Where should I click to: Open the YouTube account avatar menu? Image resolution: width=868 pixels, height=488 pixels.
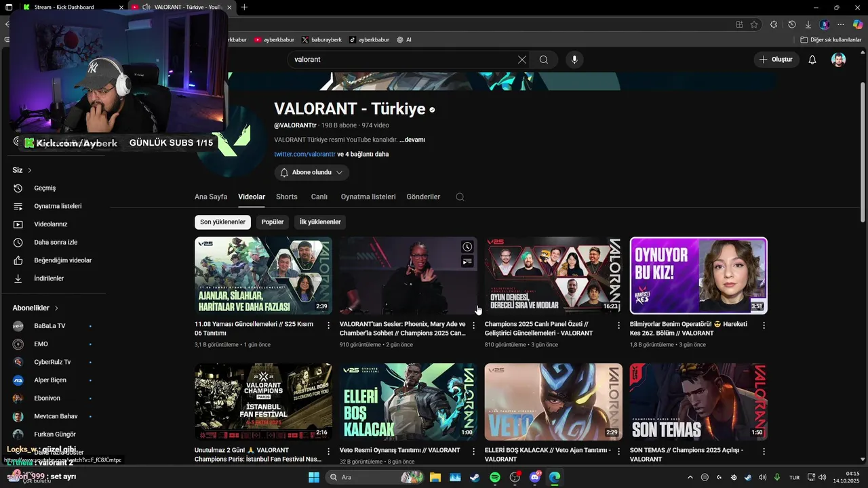pyautogui.click(x=839, y=60)
